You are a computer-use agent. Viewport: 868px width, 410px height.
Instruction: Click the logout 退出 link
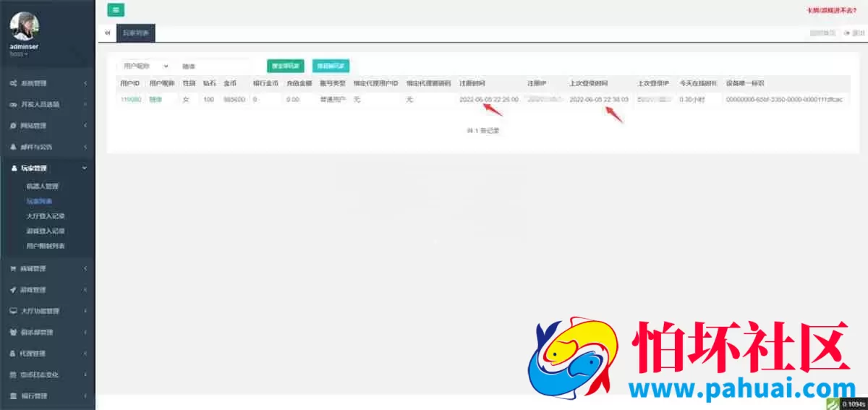[854, 33]
